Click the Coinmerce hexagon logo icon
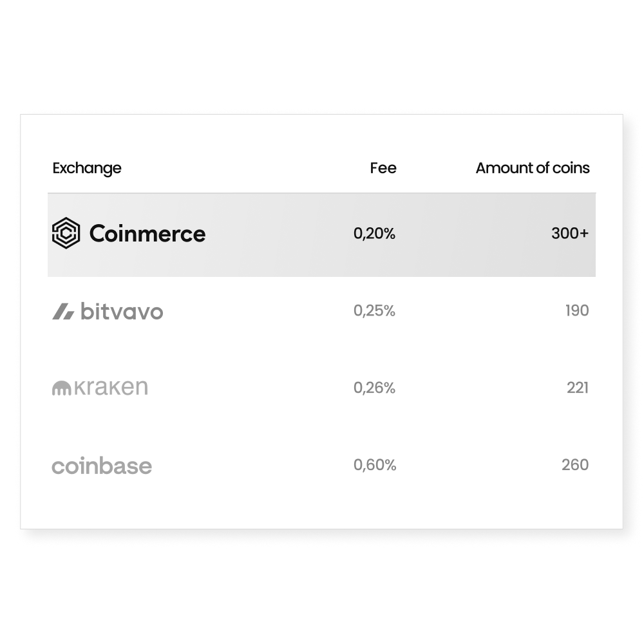This screenshot has width=644, height=644. [66, 233]
